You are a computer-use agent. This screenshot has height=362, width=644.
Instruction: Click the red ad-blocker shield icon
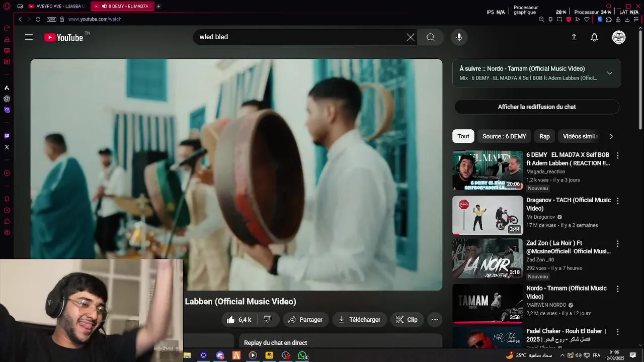pos(569,19)
